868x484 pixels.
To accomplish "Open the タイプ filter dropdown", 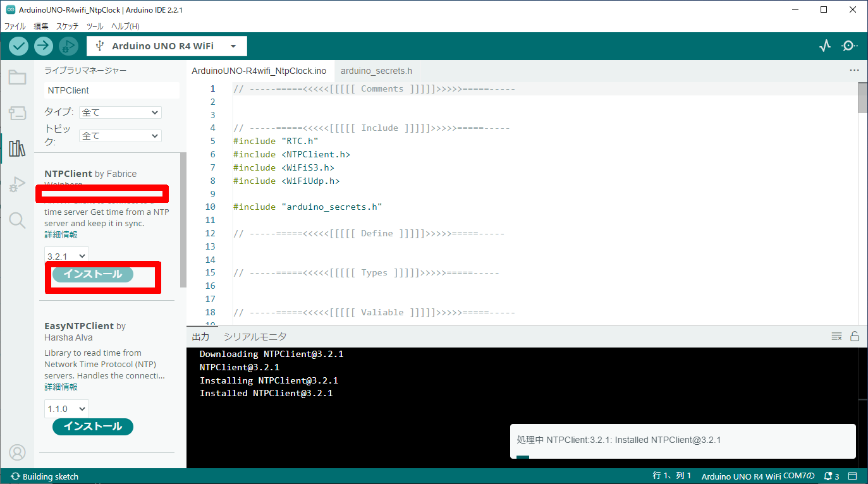I will 120,112.
